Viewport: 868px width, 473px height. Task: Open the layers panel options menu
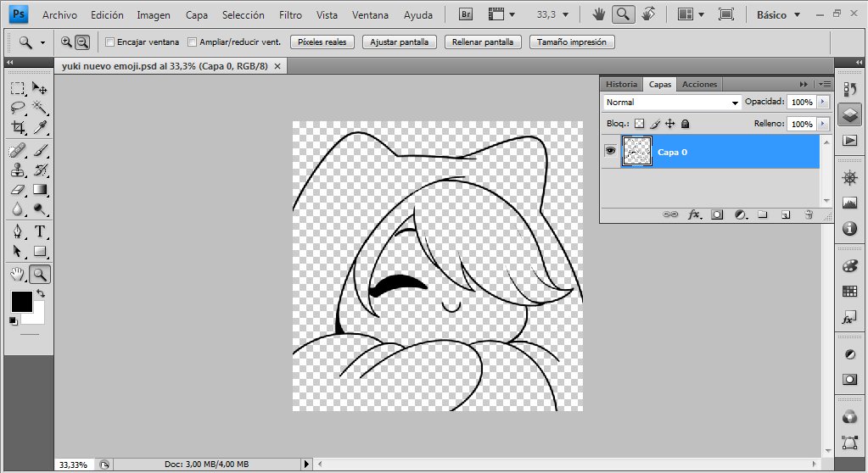tap(825, 85)
